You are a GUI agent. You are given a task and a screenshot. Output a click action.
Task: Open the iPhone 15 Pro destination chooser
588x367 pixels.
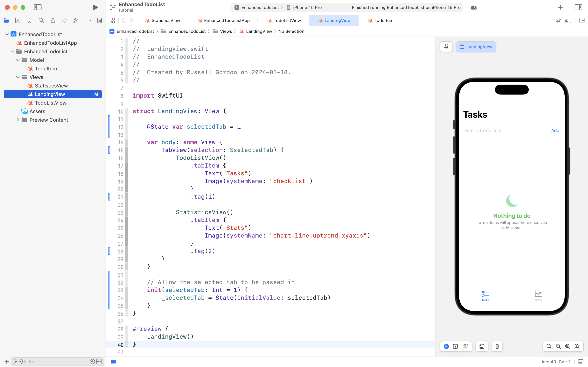(307, 7)
